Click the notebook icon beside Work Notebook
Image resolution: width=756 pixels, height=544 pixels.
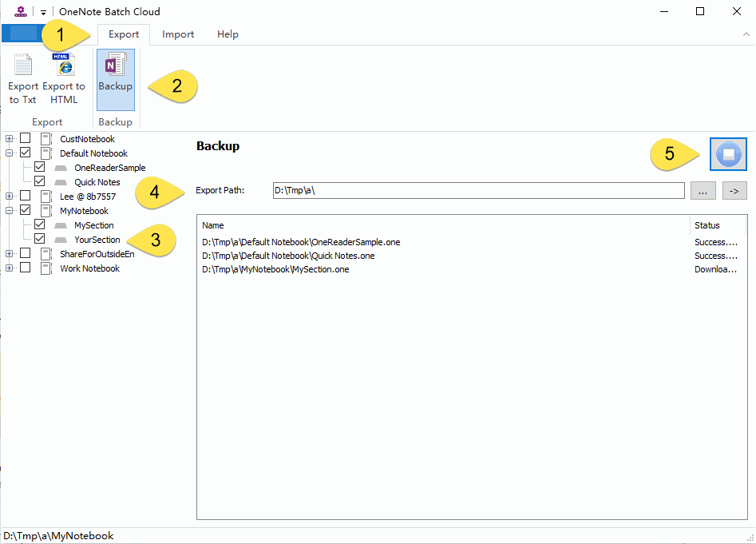pyautogui.click(x=46, y=268)
